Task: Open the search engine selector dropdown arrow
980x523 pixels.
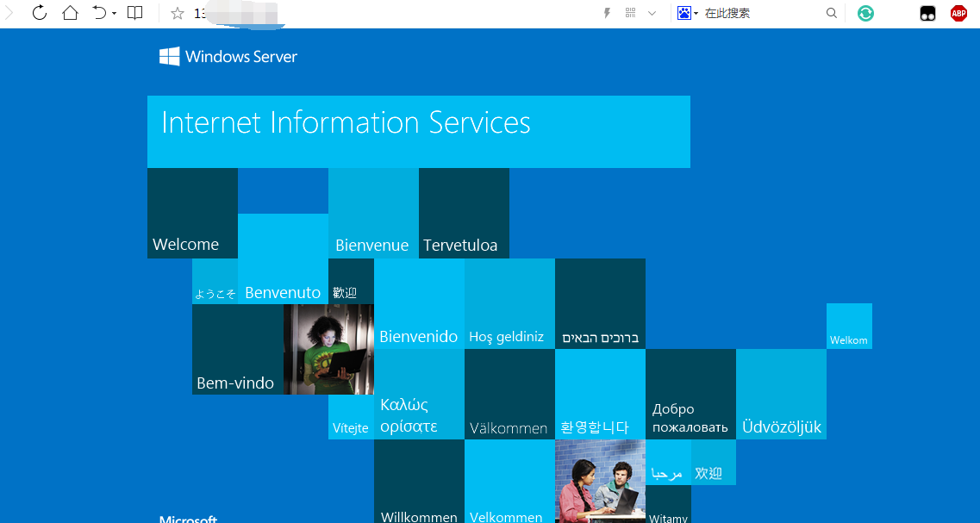Action: coord(696,14)
